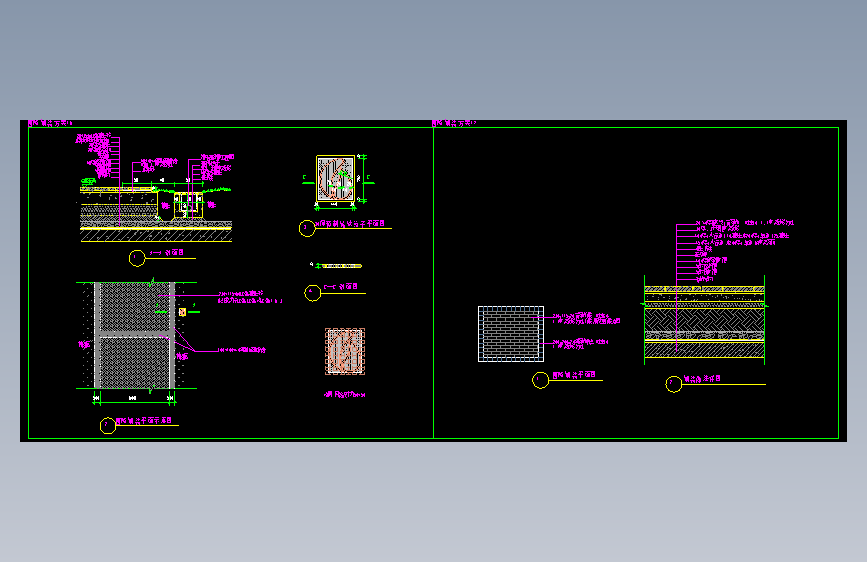The width and height of the screenshot is (867, 562).
Task: Select the white-bordered brick paving plan
Action: (511, 334)
